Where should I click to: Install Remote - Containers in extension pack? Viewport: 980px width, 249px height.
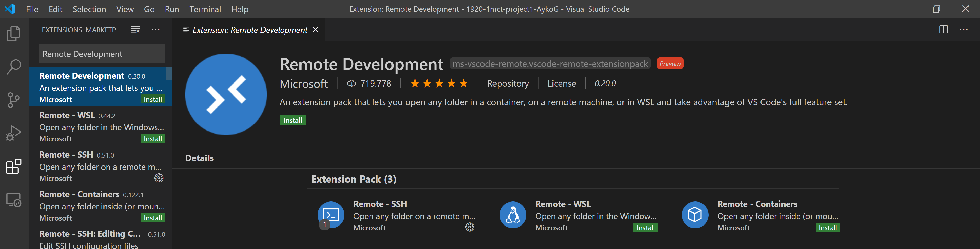tap(827, 227)
